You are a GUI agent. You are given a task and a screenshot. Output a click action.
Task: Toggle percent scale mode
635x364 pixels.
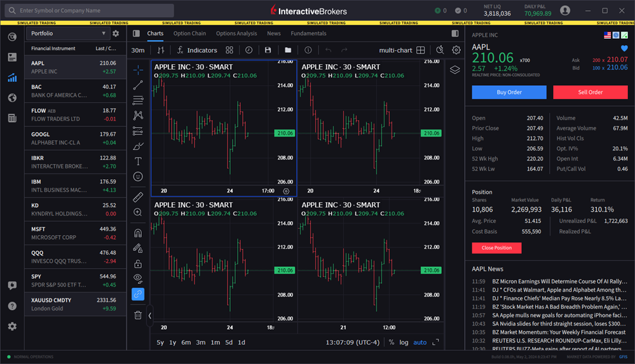pos(391,342)
